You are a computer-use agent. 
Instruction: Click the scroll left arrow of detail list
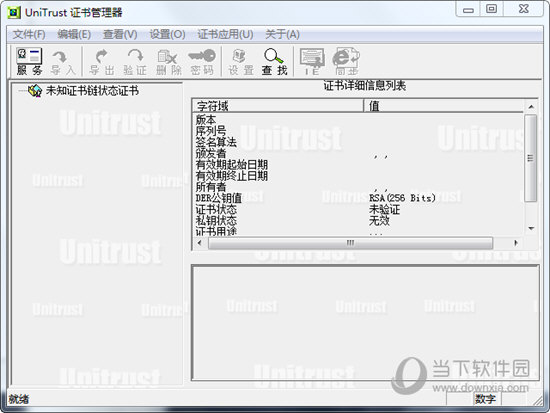(200, 243)
